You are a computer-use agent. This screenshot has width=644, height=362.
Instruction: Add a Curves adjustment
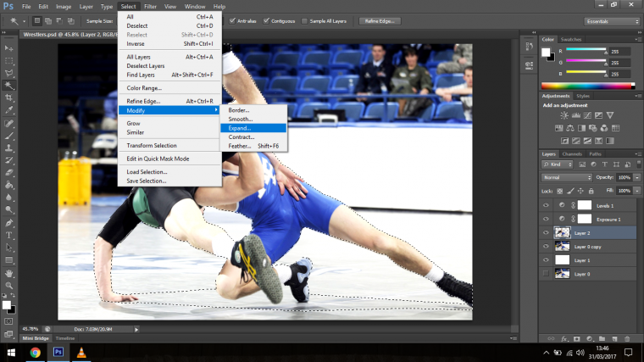(588, 115)
